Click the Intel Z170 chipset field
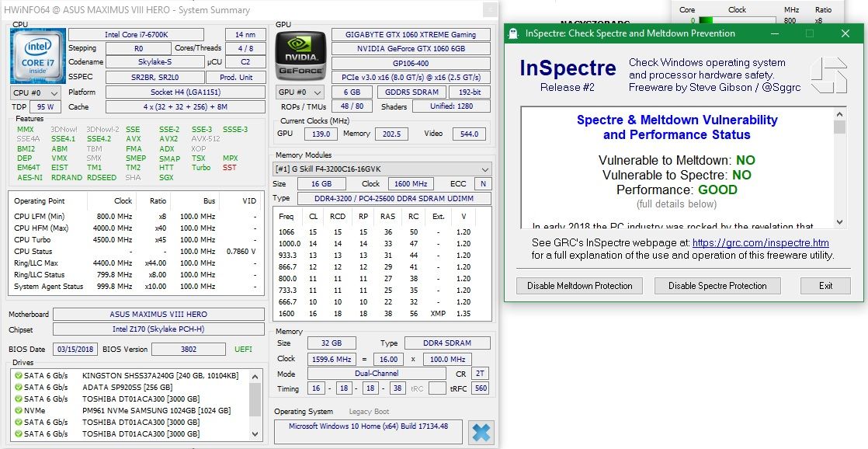This screenshot has height=449, width=868. tap(158, 329)
